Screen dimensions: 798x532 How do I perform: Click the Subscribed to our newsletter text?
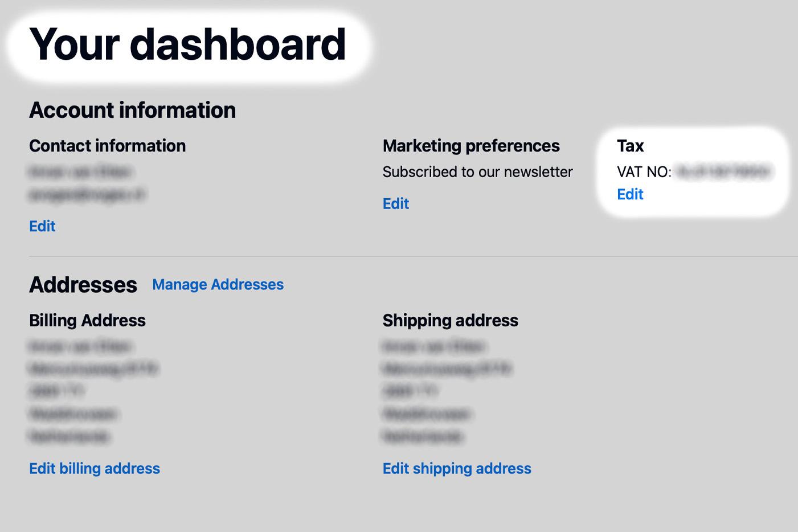(x=477, y=172)
